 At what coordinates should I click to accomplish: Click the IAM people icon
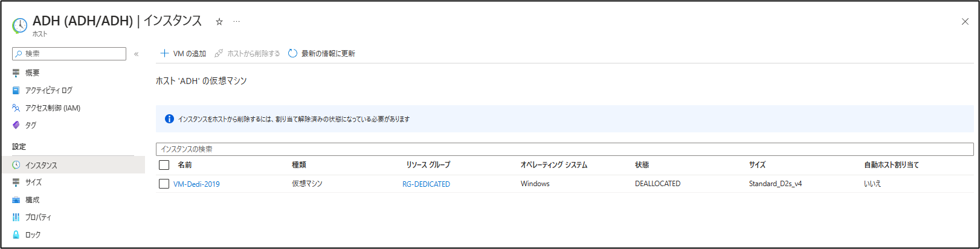coord(16,108)
